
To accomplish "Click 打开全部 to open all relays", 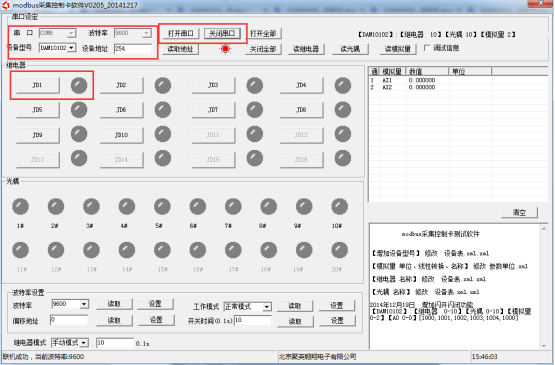I will pyautogui.click(x=263, y=33).
